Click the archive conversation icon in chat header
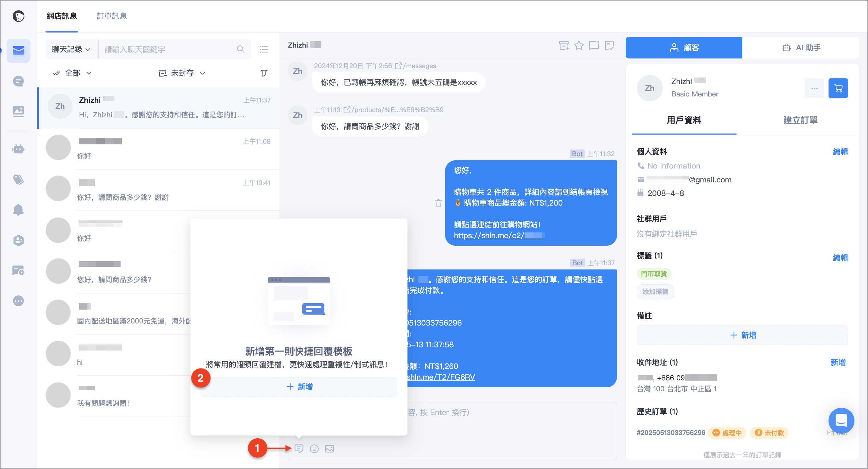Screen dimensions: 868x469 (564, 46)
